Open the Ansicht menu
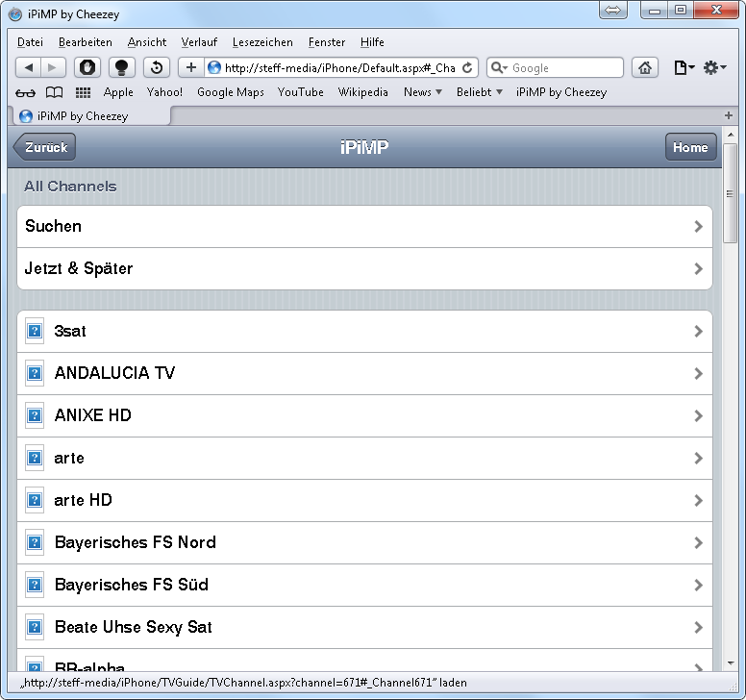Viewport: 746px width, 700px height. pyautogui.click(x=147, y=42)
